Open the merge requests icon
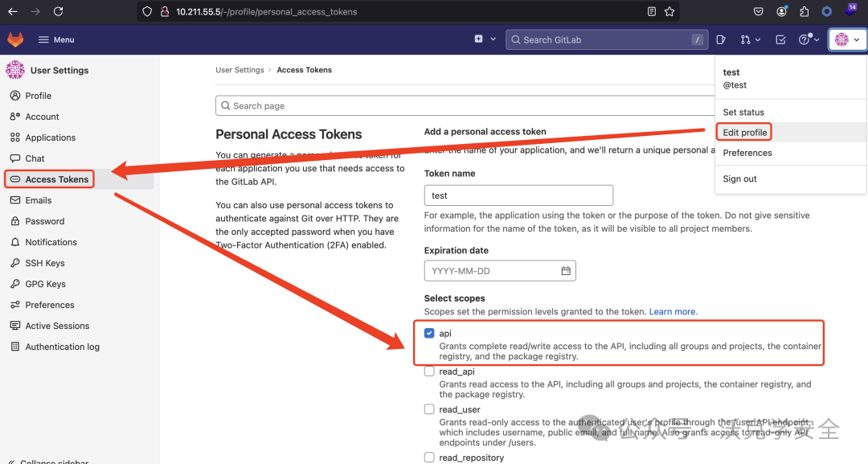This screenshot has width=868, height=464. point(746,39)
